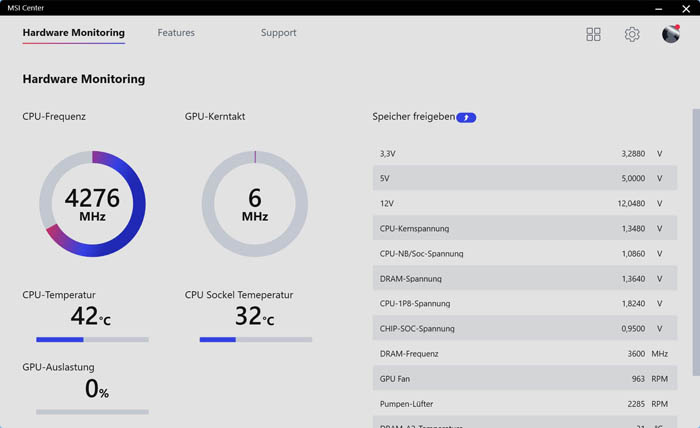Select the GPU Fan row
This screenshot has height=428, width=700.
[525, 378]
